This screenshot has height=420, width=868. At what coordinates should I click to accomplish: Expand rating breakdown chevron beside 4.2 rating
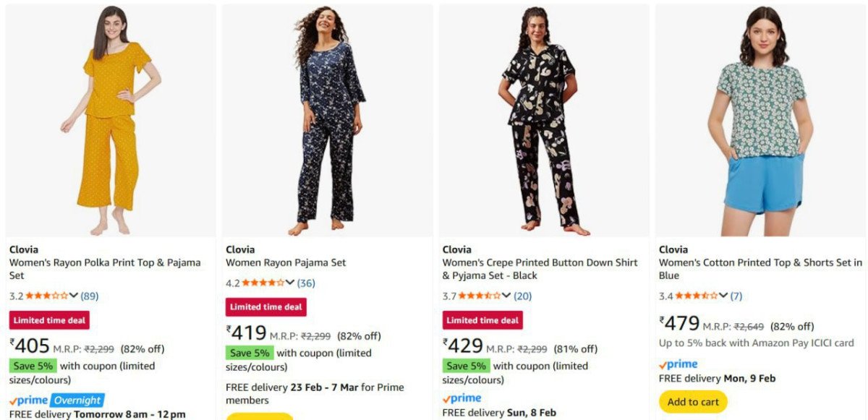[291, 283]
